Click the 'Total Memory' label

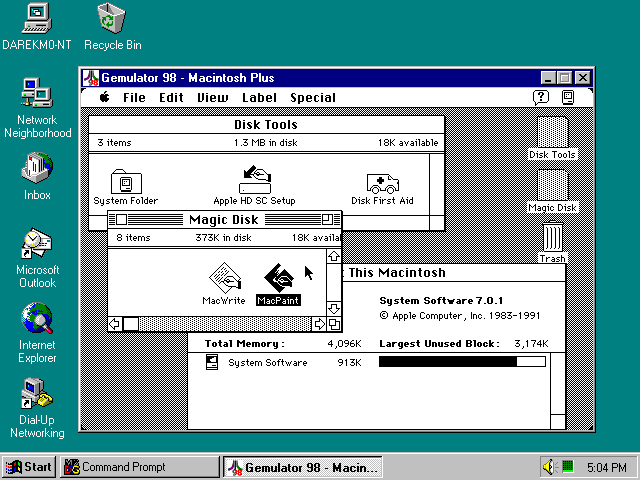(x=244, y=344)
